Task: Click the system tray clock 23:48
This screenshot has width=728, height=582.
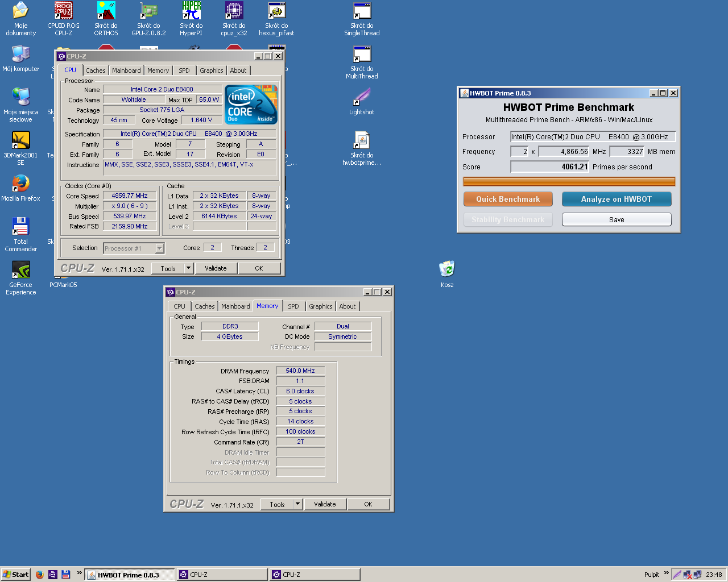Action: pyautogui.click(x=714, y=575)
